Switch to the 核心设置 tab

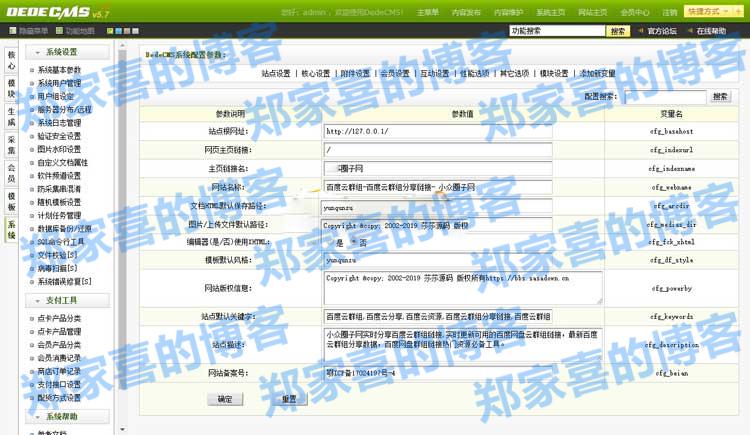click(316, 73)
